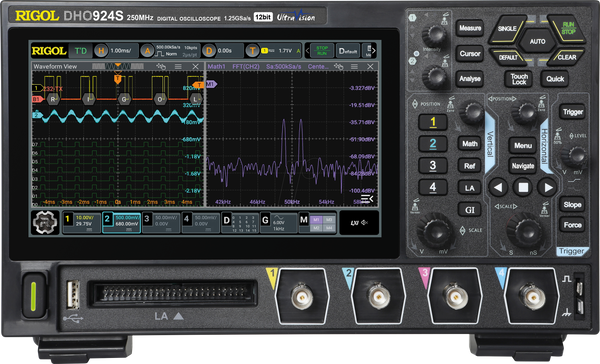This screenshot has height=364, width=600.
Task: Open the Cursor menu key
Action: tap(470, 54)
